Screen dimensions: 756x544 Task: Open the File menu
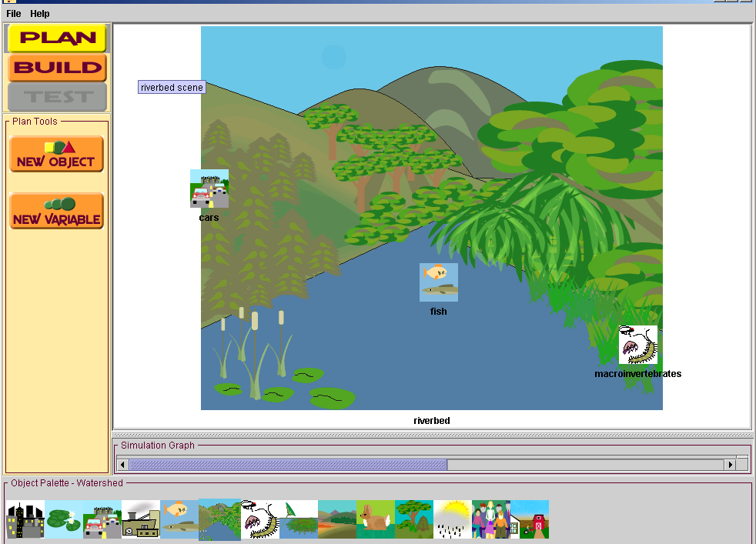14,14
